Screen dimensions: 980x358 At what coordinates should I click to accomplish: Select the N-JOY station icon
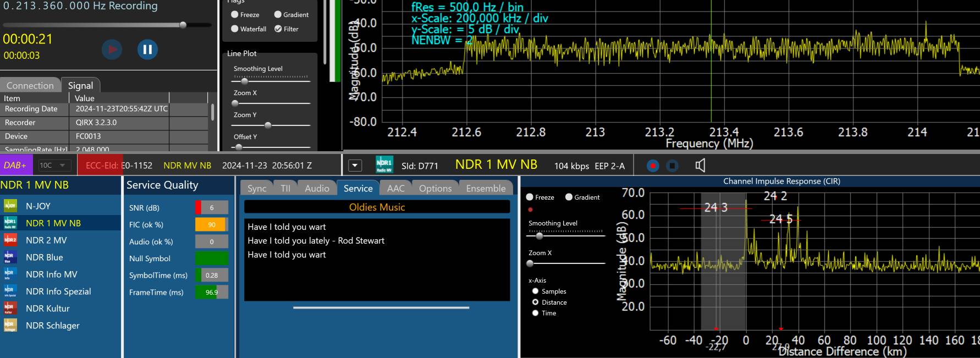point(10,206)
